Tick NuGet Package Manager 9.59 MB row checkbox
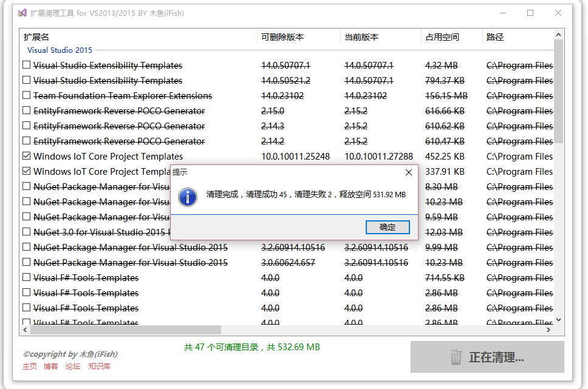Screen dimensions: 588x389 [x=26, y=217]
